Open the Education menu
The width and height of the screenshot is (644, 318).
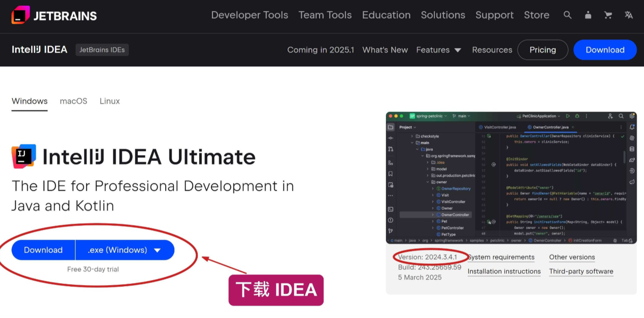coord(386,15)
